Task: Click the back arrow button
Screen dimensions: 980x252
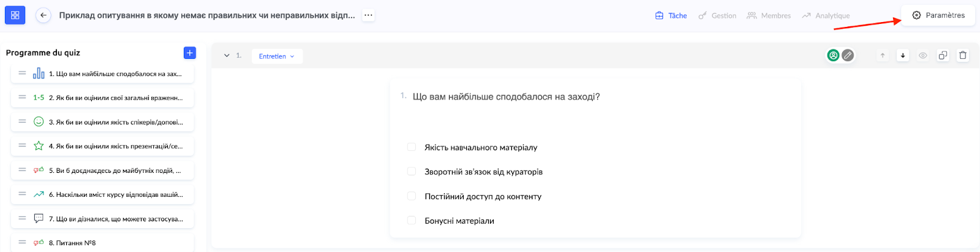Action: [x=43, y=15]
